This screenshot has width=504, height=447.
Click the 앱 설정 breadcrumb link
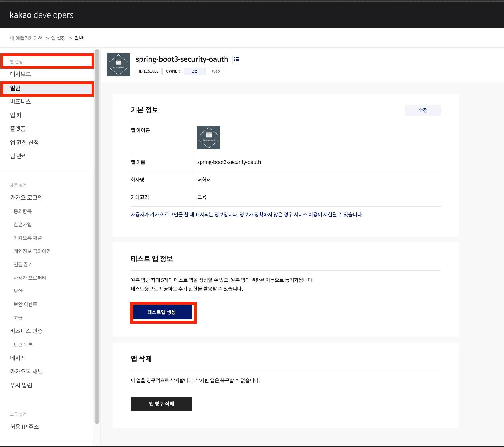(58, 38)
